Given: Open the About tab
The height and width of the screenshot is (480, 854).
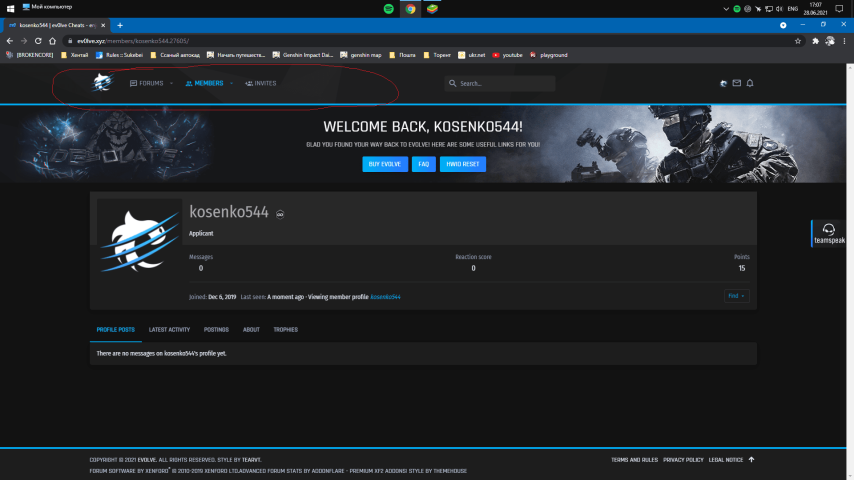Looking at the screenshot, I should point(251,330).
